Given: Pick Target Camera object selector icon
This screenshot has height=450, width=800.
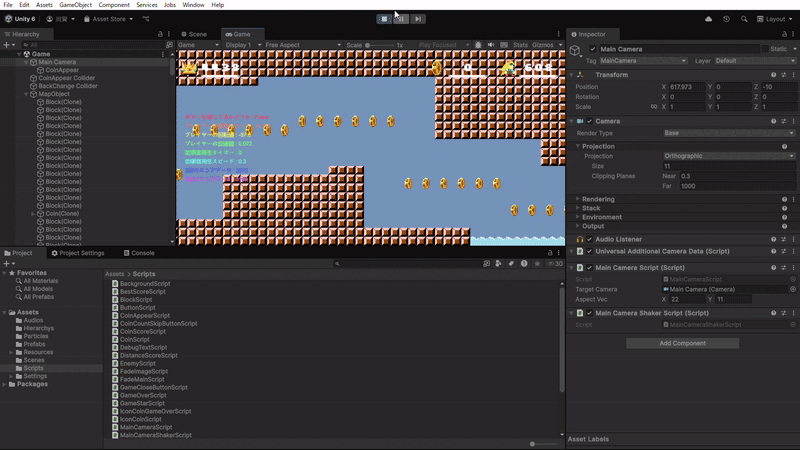Looking at the screenshot, I should (x=793, y=289).
